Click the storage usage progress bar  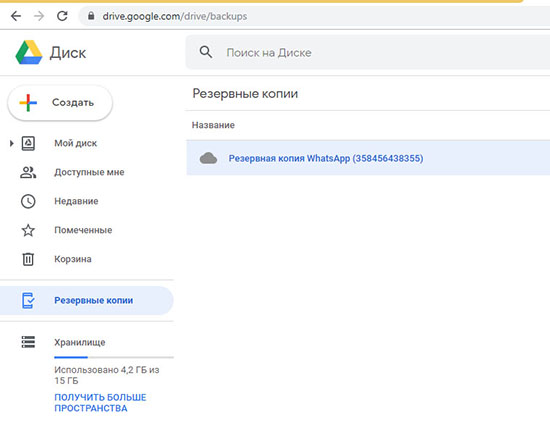(x=114, y=357)
